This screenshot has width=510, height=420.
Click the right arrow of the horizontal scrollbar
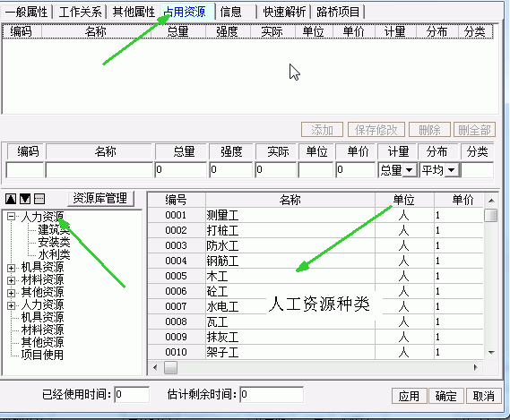476,368
